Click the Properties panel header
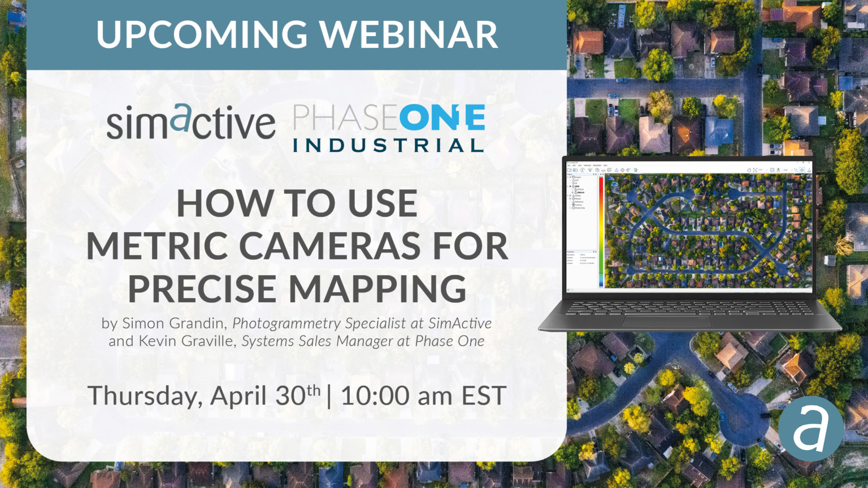Viewport: 868px width, 488px height. pos(571,252)
